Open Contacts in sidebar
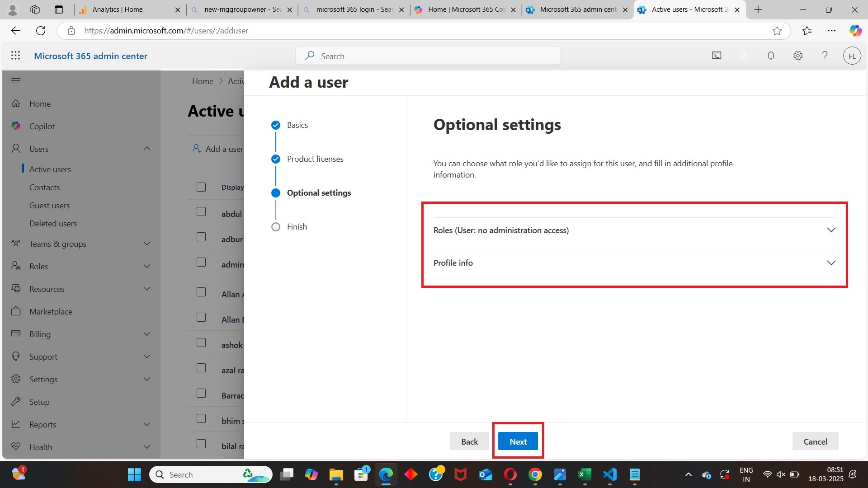868x488 pixels. [44, 188]
